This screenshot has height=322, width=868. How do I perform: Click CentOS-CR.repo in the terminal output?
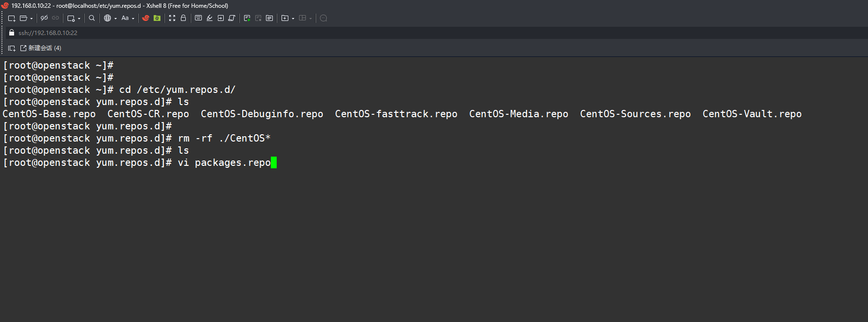pyautogui.click(x=148, y=114)
